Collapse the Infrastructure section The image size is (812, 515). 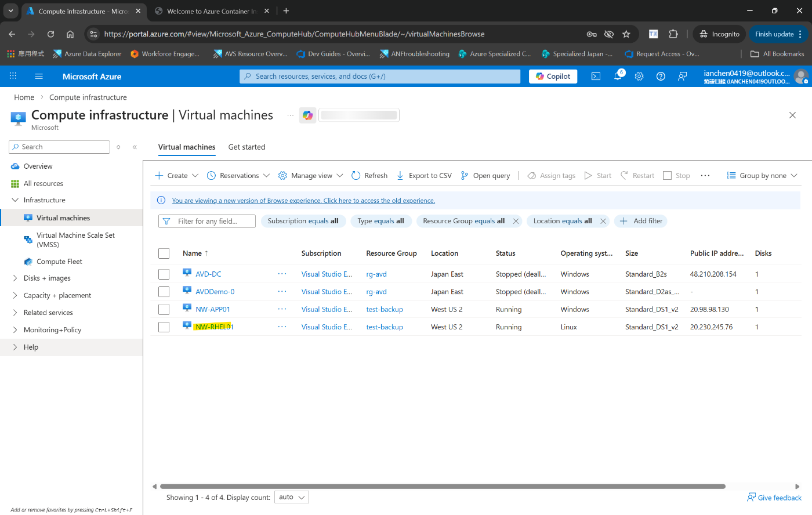15,200
